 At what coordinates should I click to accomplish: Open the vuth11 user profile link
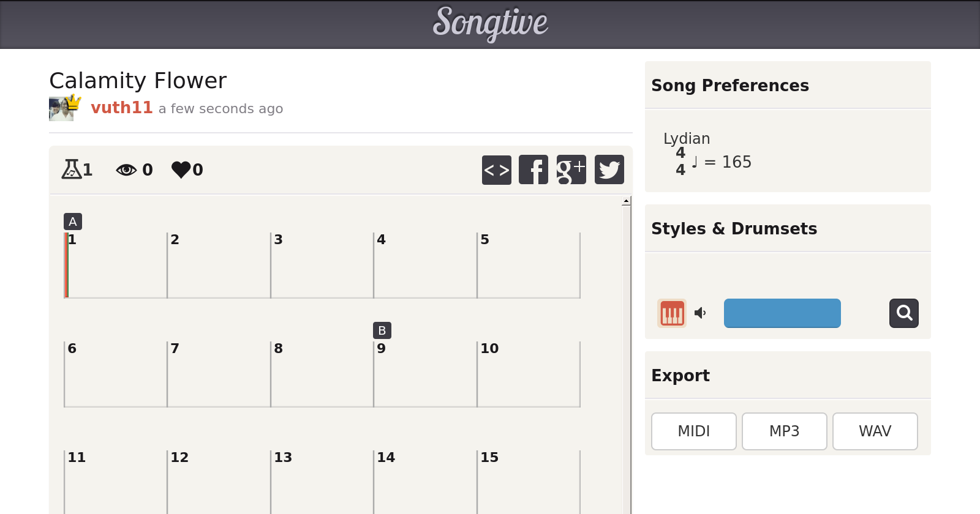pyautogui.click(x=121, y=108)
